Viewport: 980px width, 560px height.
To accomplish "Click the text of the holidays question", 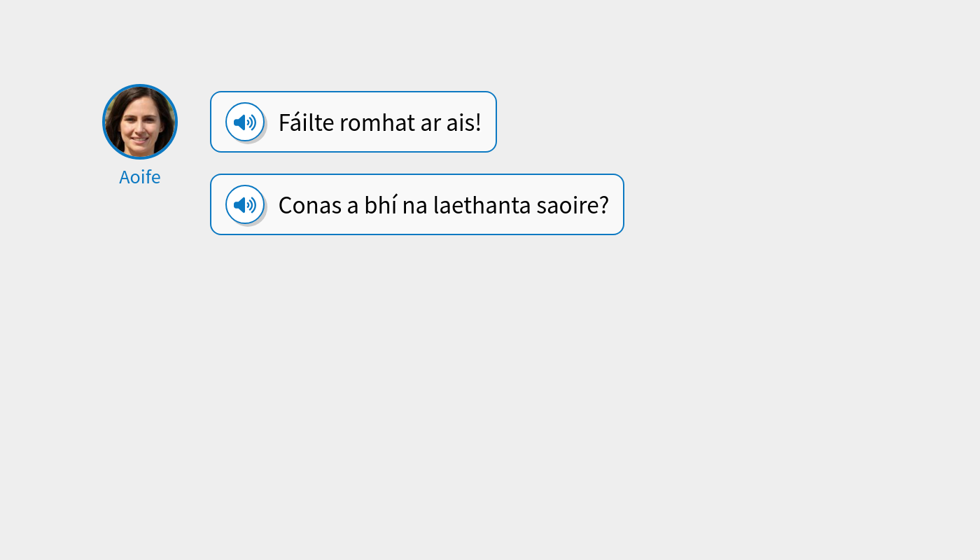I will click(x=443, y=204).
